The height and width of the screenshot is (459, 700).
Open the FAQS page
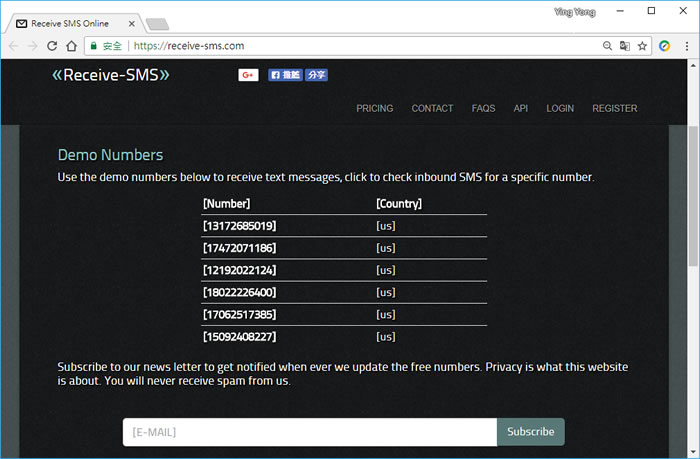(x=483, y=108)
